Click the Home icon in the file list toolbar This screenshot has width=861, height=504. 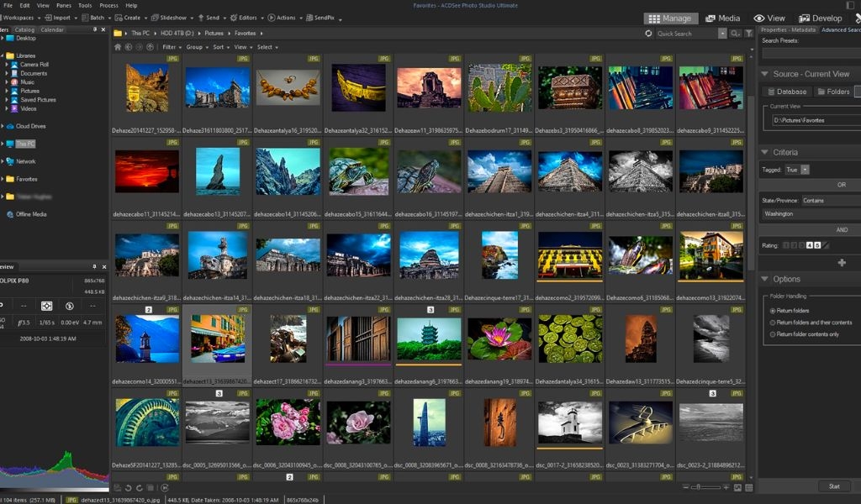coord(118,47)
